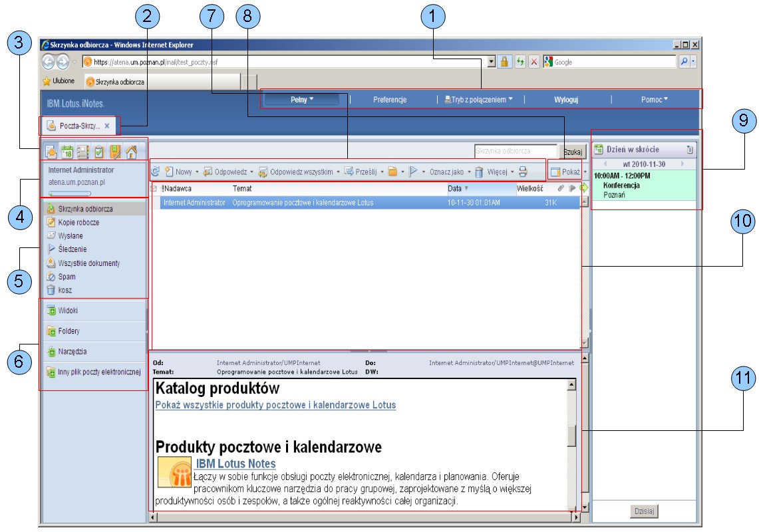
Task: Click the IBM Lotus Notes link
Action: pos(235,464)
